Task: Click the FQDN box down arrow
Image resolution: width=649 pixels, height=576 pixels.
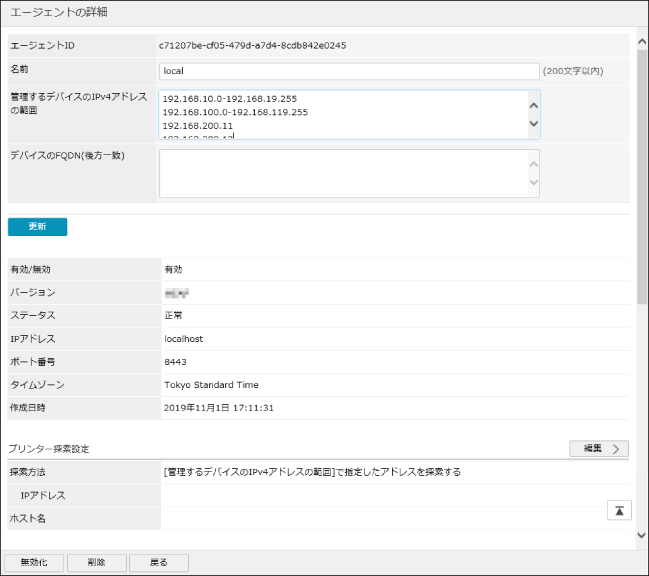Action: (x=533, y=183)
